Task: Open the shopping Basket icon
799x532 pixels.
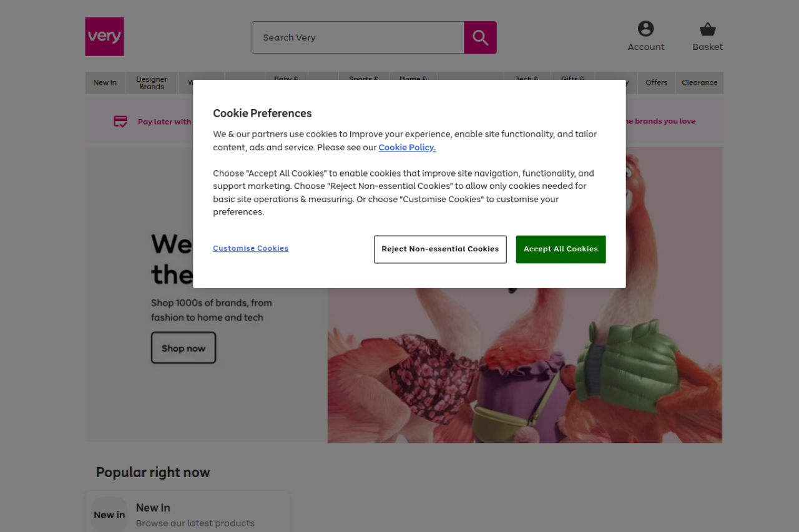Action: (x=707, y=29)
